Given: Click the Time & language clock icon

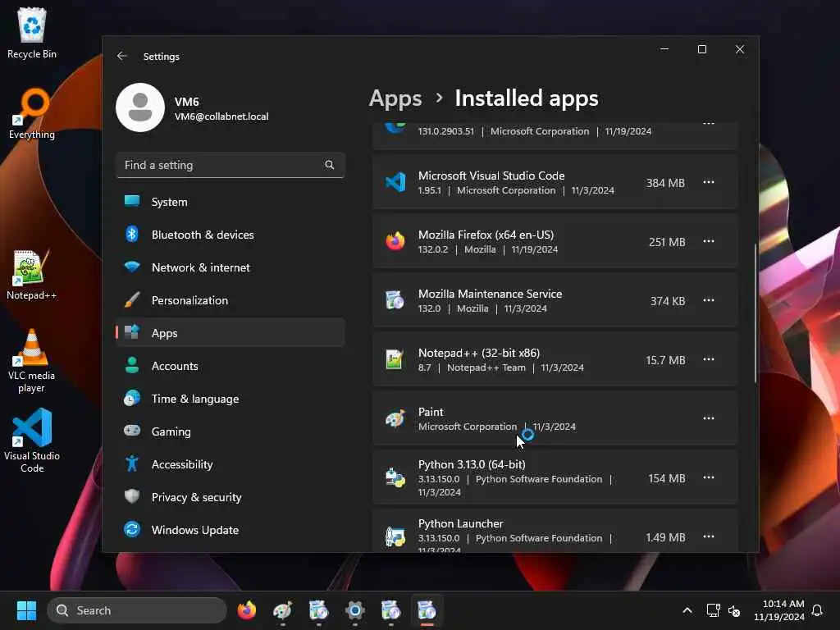Looking at the screenshot, I should [x=132, y=398].
